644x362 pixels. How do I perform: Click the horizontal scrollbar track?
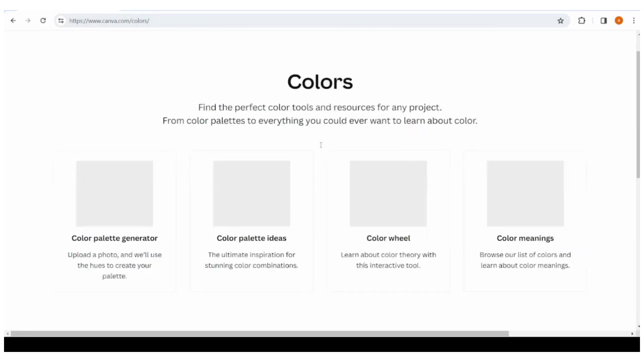(x=570, y=334)
